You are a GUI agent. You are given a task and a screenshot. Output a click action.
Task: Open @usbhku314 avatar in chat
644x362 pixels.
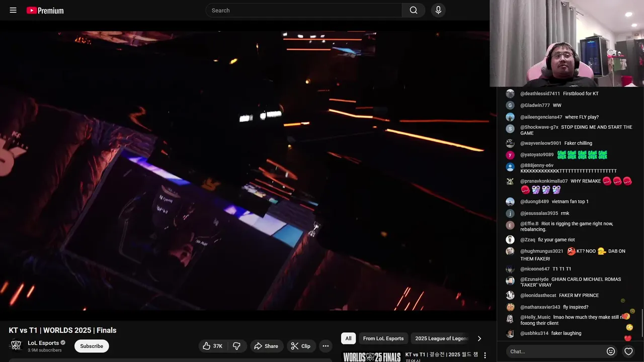pos(510,333)
